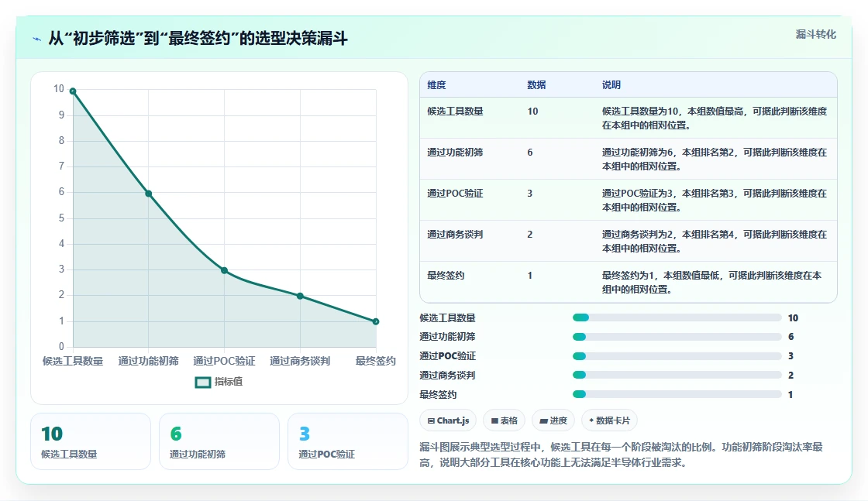The height and width of the screenshot is (501, 868).
Task: Click the 候选工具数量 progress bar
Action: click(x=677, y=317)
